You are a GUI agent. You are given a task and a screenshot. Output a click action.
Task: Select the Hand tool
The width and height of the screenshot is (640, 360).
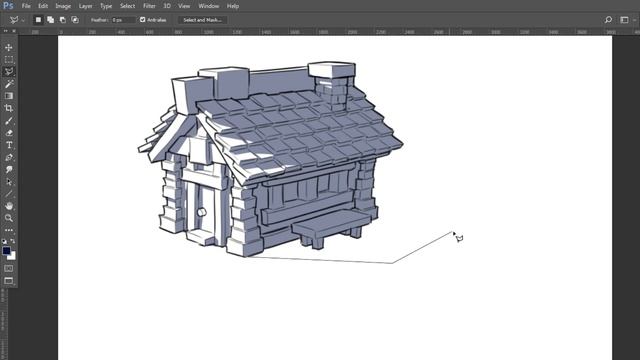tap(9, 206)
